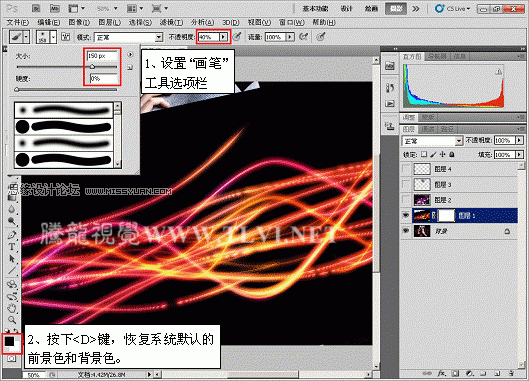The image size is (529, 381).
Task: Swap foreground and background colors
Action: coord(16,331)
